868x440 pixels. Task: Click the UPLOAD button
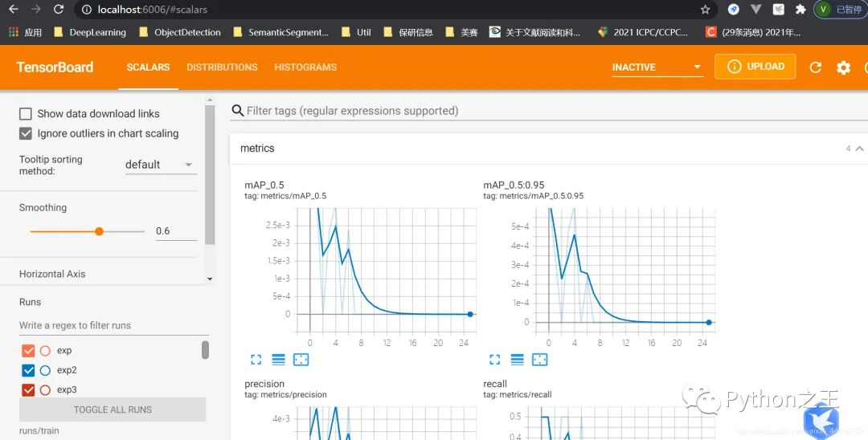(x=755, y=67)
